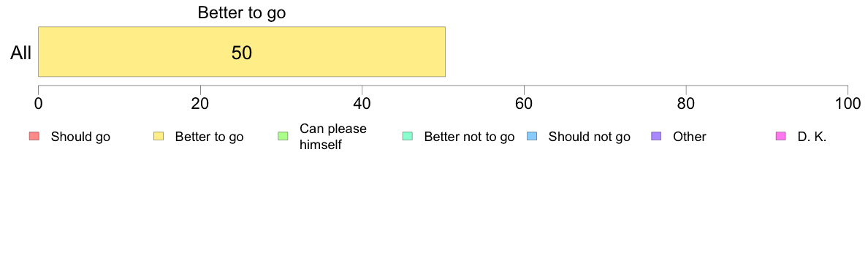Click the axis tick label 100

848,104
